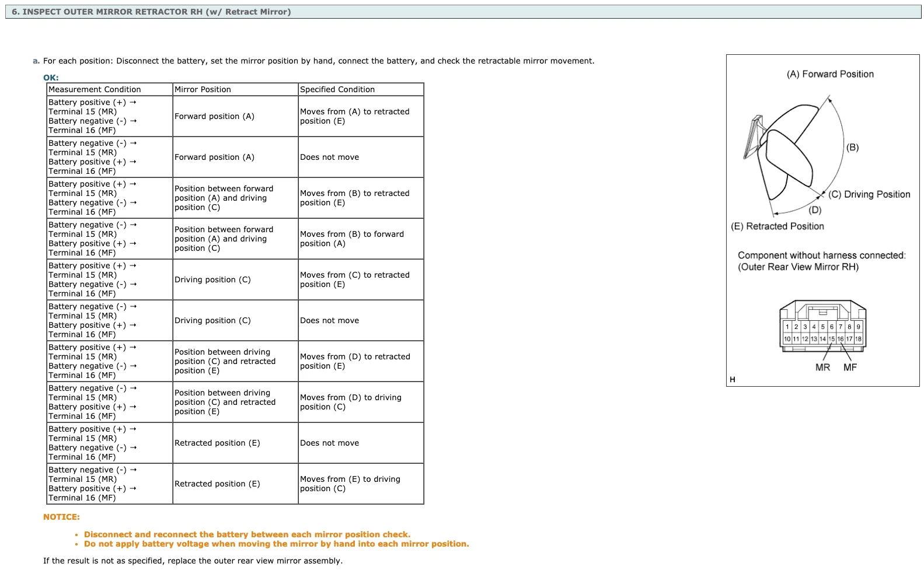Select the 'Measurement Condition' column header

[x=110, y=89]
